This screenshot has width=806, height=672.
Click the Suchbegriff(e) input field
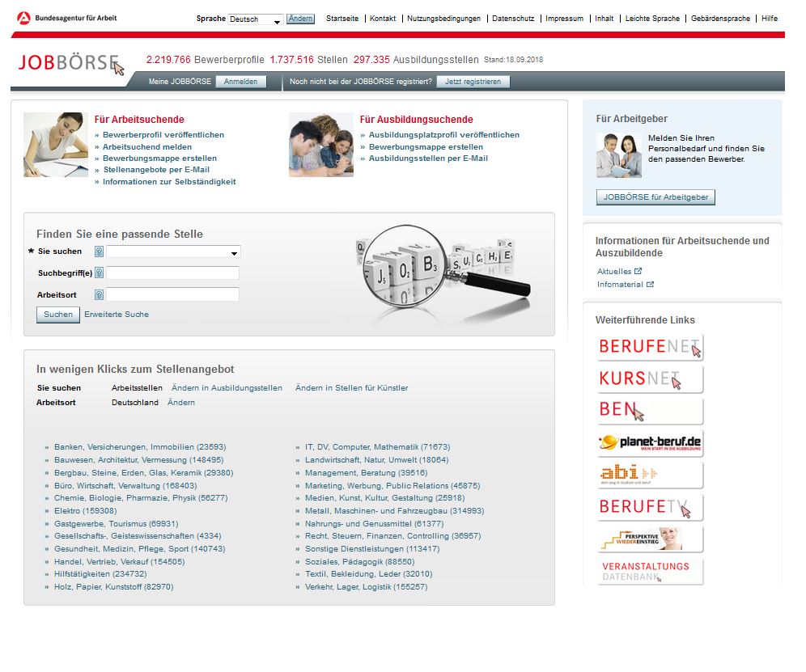coord(172,273)
